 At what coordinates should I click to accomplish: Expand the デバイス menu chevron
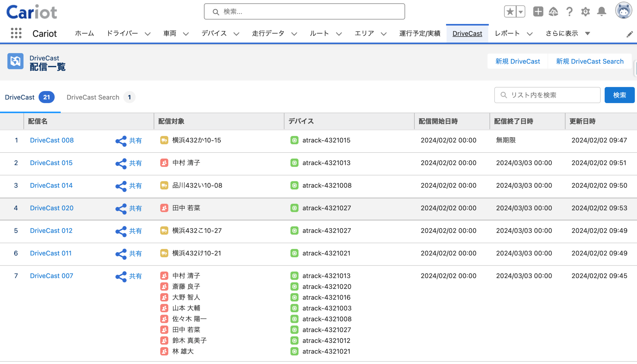[236, 34]
